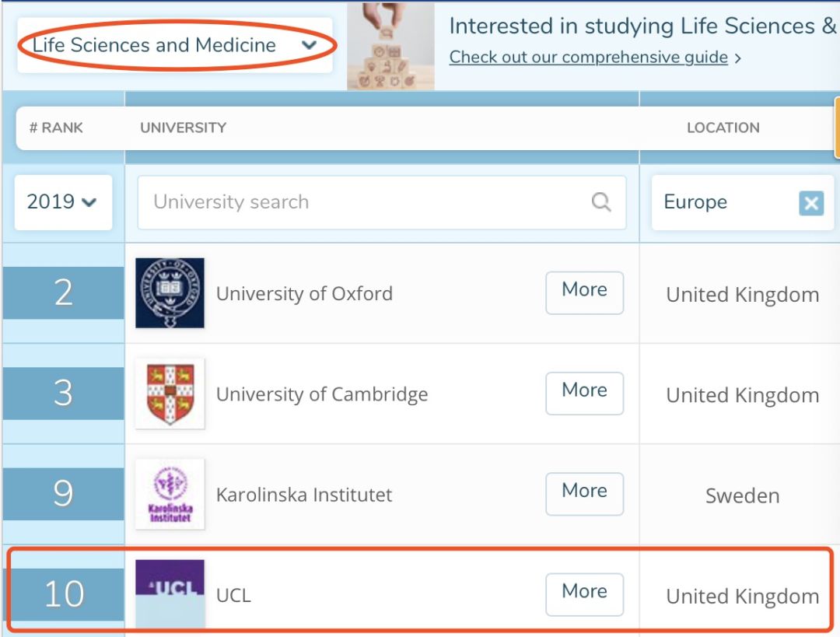Viewport: 840px width, 637px height.
Task: Click the University column header
Action: point(184,128)
